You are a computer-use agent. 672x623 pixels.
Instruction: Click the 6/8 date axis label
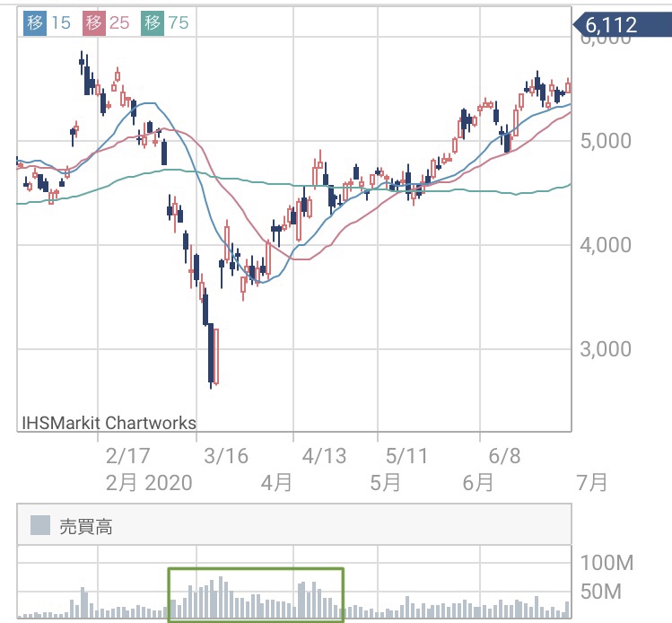tap(504, 456)
